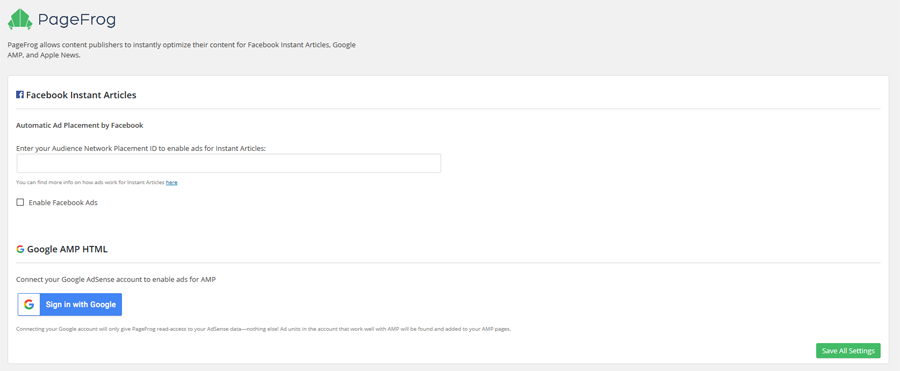Save All Settings
900x371 pixels.
click(848, 351)
